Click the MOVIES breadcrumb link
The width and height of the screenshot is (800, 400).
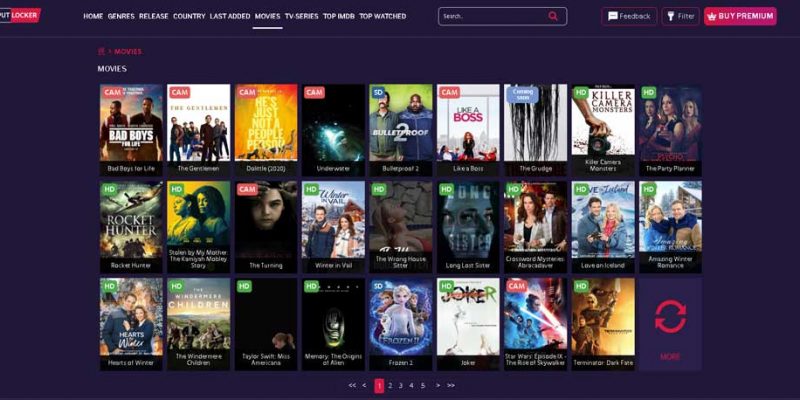click(x=128, y=52)
